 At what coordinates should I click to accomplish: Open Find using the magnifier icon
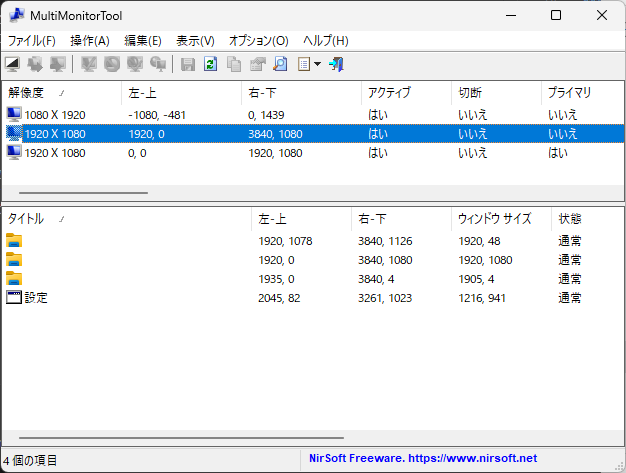click(x=281, y=64)
